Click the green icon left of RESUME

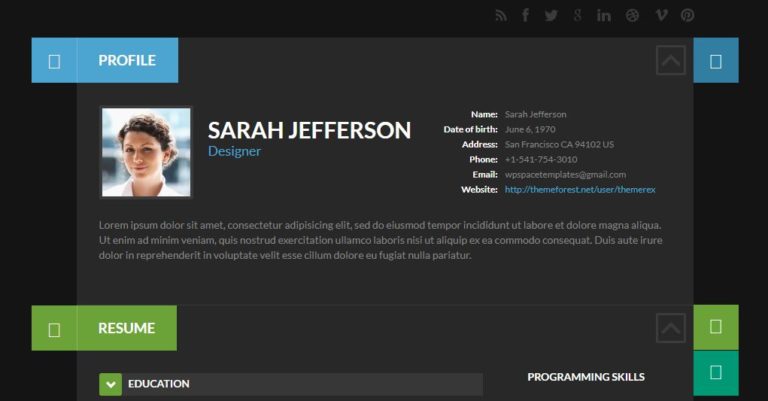(x=54, y=329)
